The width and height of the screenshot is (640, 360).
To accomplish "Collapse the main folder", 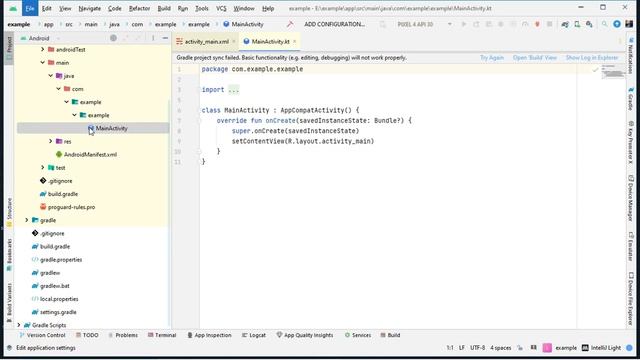I will [x=42, y=62].
